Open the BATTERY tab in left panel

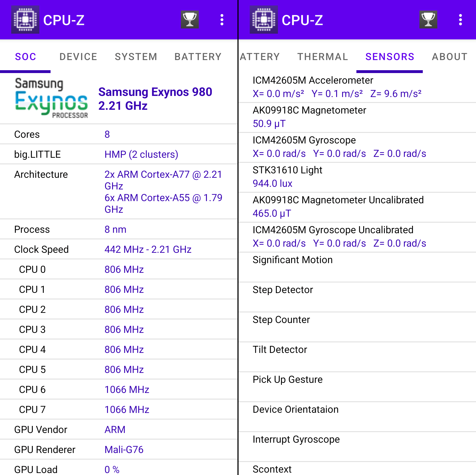(198, 57)
